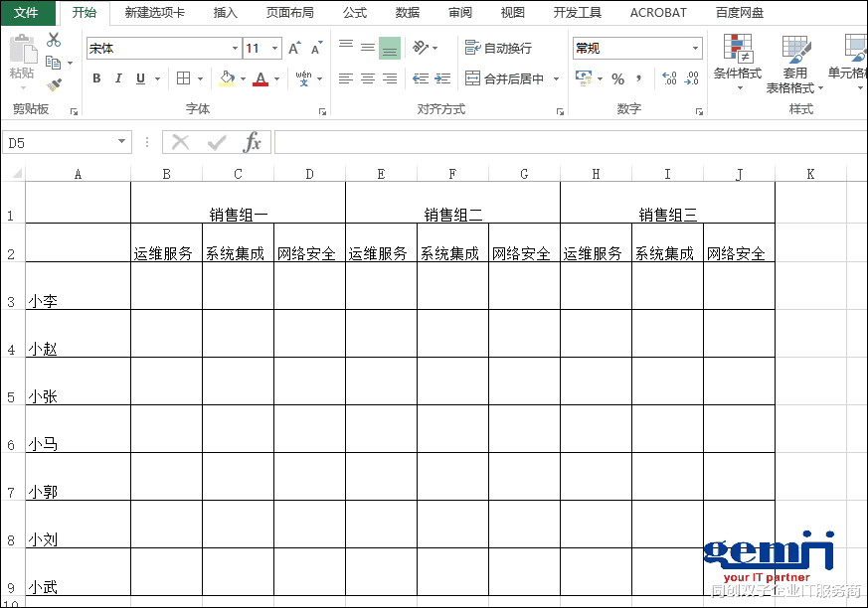The width and height of the screenshot is (868, 608).
Task: Select the Format Painter icon
Action: (x=56, y=85)
